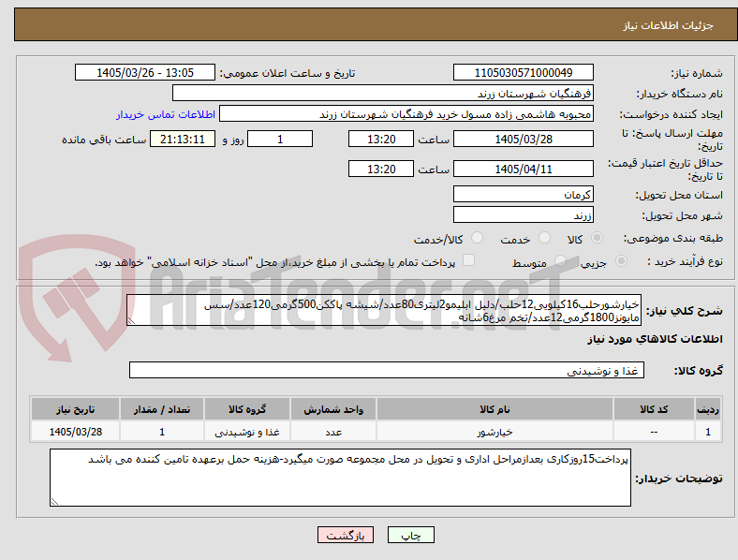Toggle the Islamic treasury payment checkbox
The width and height of the screenshot is (738, 560).
click(469, 260)
